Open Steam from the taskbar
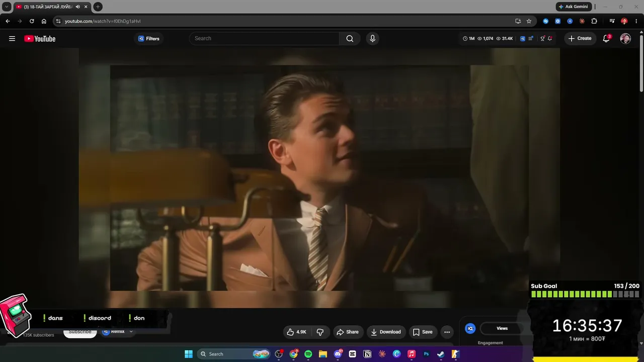644x362 pixels. pos(441,354)
